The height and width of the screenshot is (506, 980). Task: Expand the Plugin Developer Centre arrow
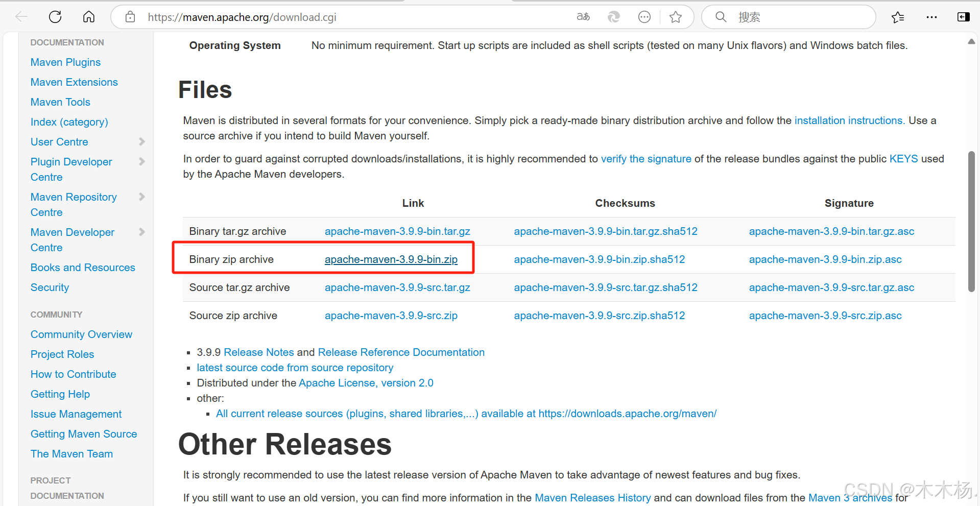pyautogui.click(x=142, y=161)
